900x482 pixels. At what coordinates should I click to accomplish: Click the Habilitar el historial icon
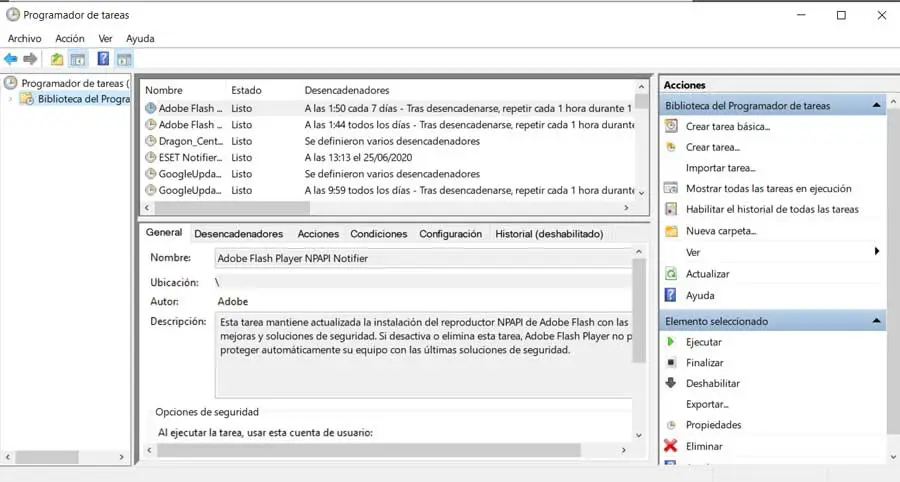(x=671, y=209)
